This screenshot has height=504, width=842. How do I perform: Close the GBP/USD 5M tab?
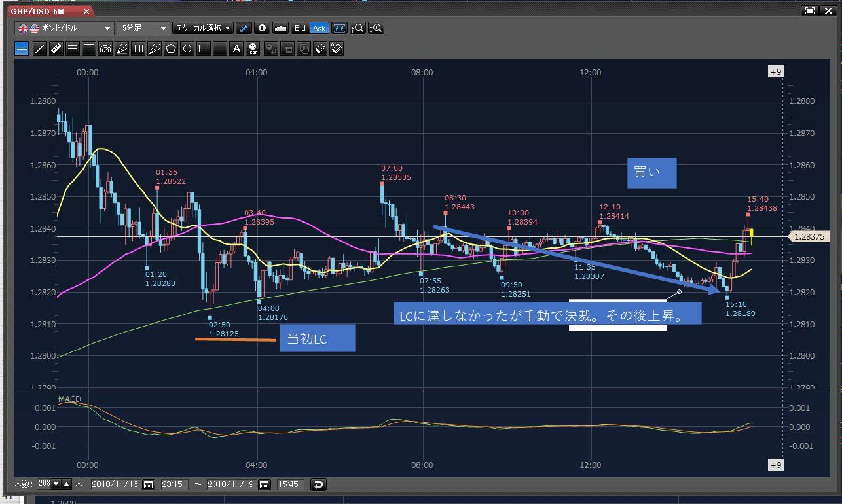coord(86,11)
